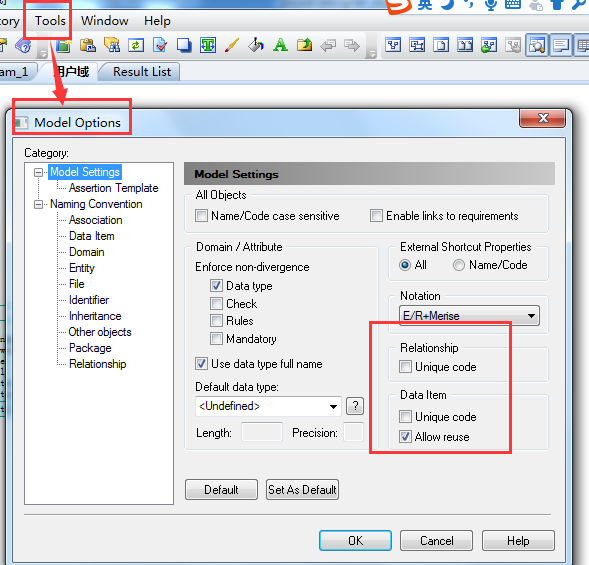The width and height of the screenshot is (589, 565).
Task: Click the help book icon in the toolbar
Action: [x=23, y=46]
